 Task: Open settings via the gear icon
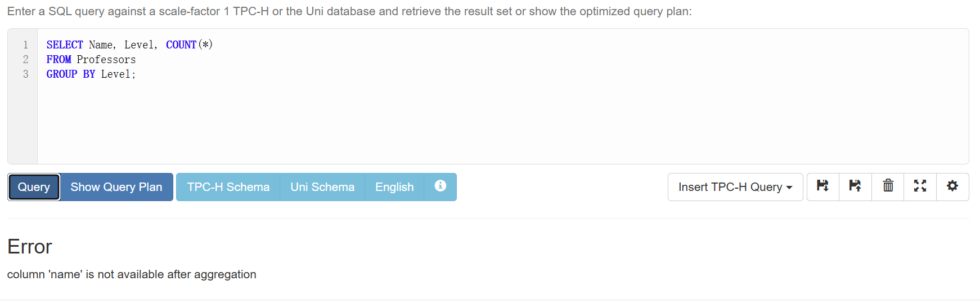[952, 186]
